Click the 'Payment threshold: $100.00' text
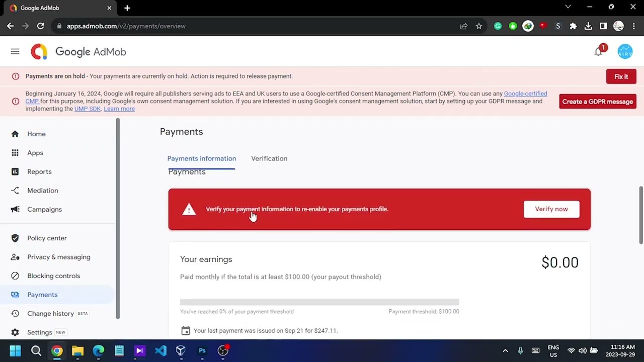This screenshot has height=362, width=644. point(424,312)
